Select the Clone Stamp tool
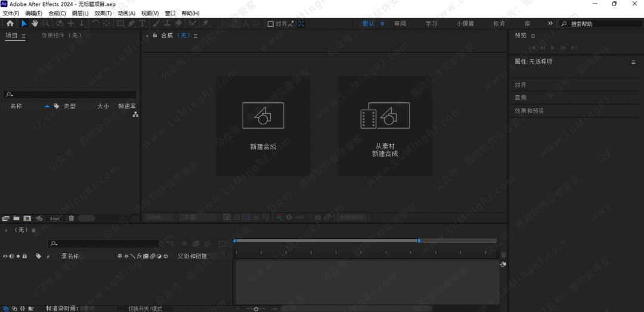The width and height of the screenshot is (644, 312). (x=168, y=23)
